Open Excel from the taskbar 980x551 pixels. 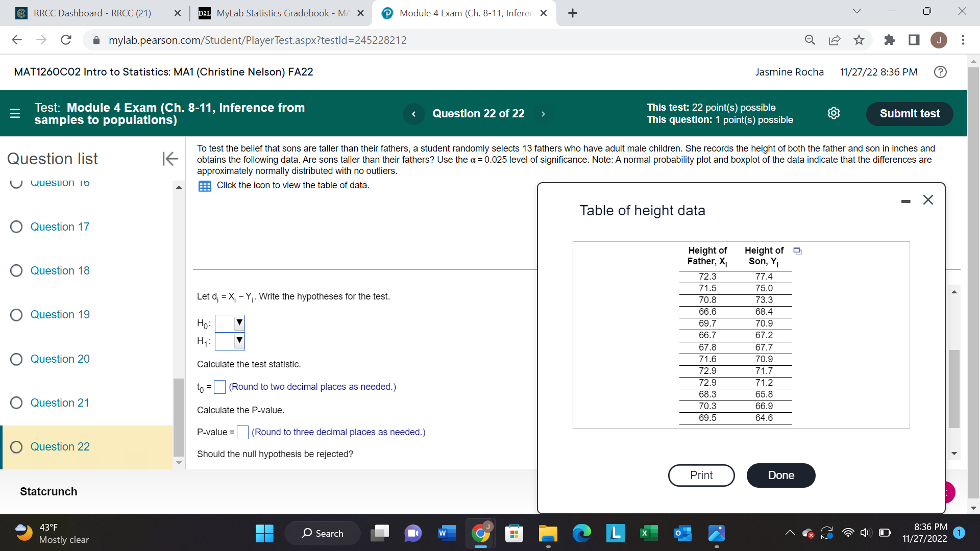[649, 533]
